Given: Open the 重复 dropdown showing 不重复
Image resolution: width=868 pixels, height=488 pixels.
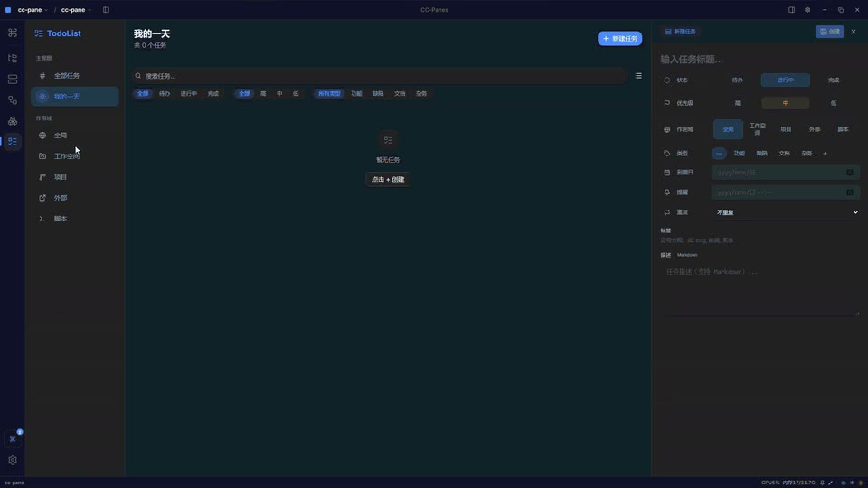Looking at the screenshot, I should (x=786, y=212).
